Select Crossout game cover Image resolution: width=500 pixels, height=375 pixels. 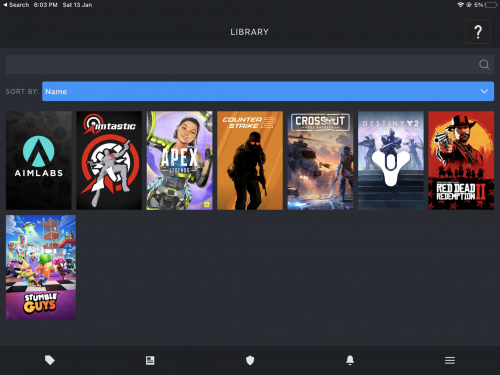tap(320, 160)
